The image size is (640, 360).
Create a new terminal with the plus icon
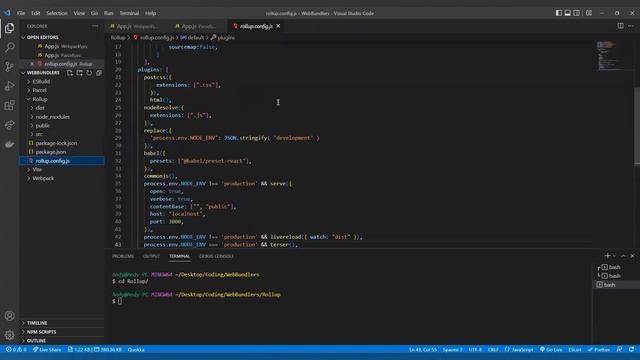pyautogui.click(x=607, y=256)
